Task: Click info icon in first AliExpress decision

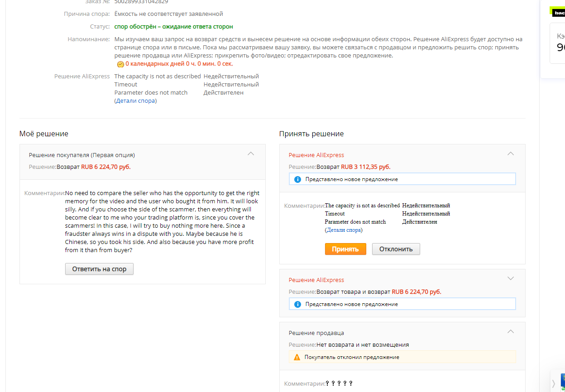Action: [x=297, y=179]
